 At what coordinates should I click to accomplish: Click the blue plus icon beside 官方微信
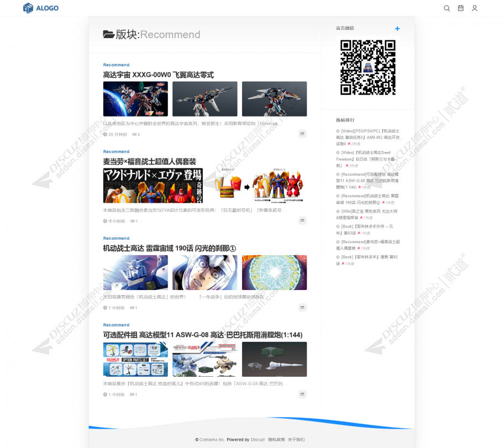click(x=397, y=29)
